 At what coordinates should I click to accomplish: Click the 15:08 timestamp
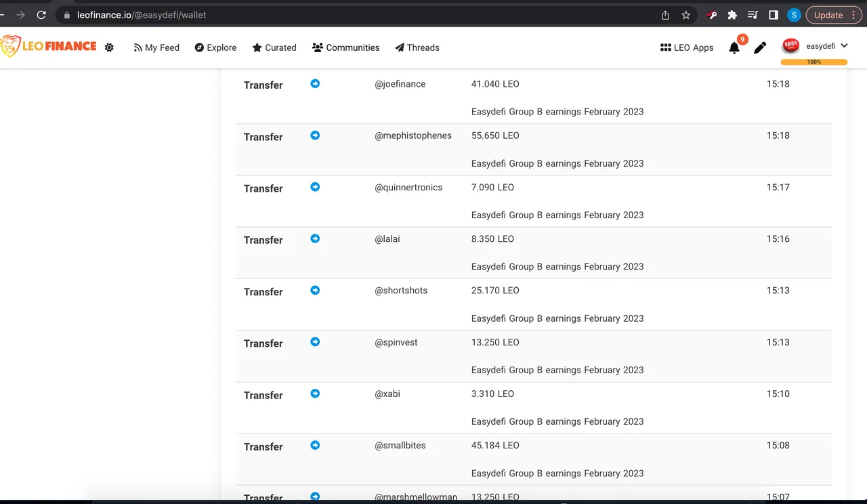pyautogui.click(x=778, y=445)
